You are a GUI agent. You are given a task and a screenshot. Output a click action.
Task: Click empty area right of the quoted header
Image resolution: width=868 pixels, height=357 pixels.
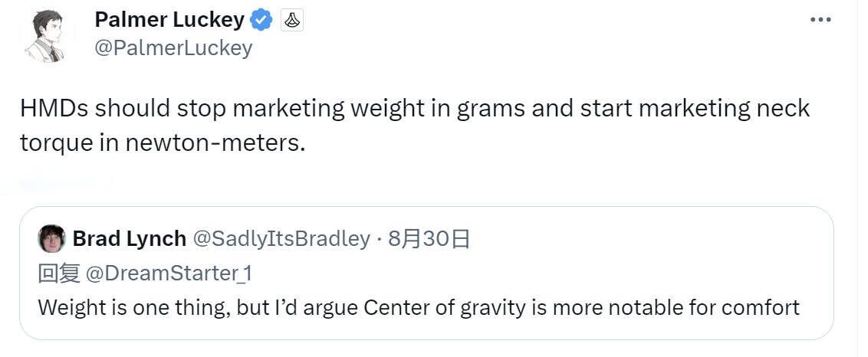(x=652, y=239)
